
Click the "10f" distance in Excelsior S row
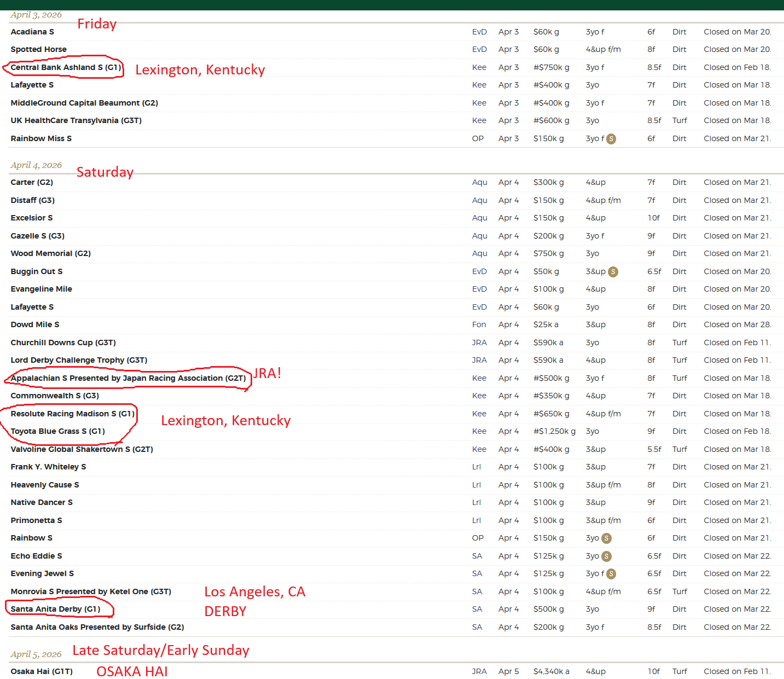click(654, 218)
